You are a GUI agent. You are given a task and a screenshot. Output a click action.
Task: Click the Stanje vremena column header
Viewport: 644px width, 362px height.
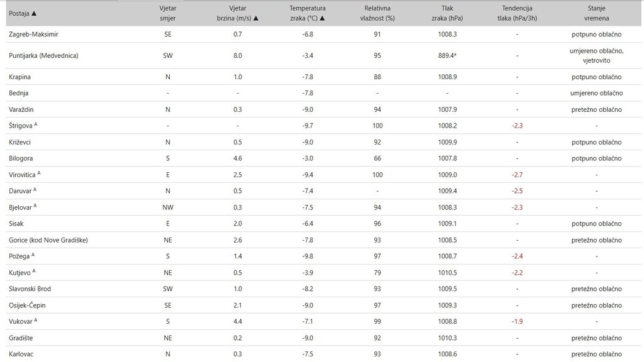[x=596, y=13]
